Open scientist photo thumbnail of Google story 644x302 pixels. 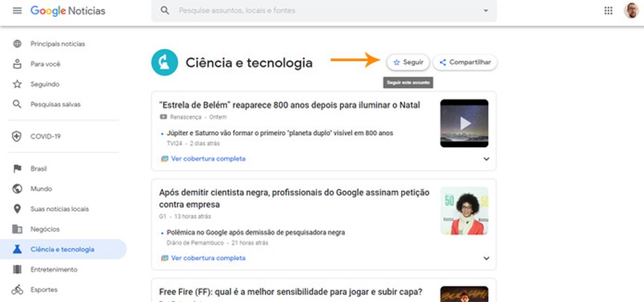pyautogui.click(x=464, y=211)
